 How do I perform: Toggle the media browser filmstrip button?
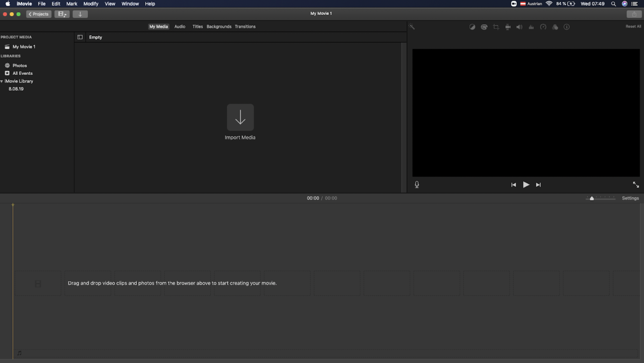(62, 14)
